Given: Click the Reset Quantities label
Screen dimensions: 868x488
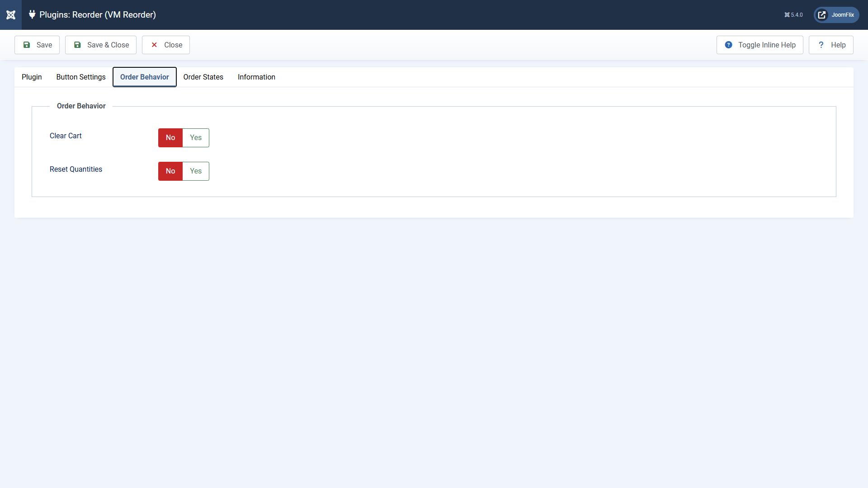Looking at the screenshot, I should pos(76,169).
